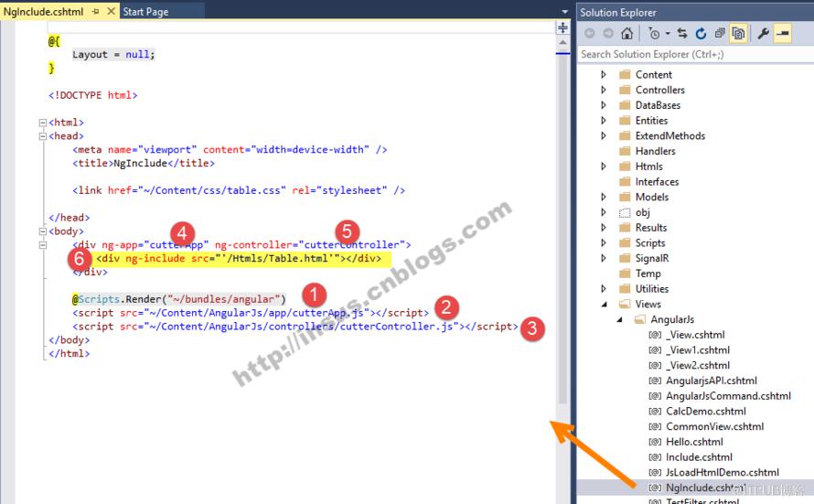Collapse the html element outline
The image size is (814, 504).
[43, 123]
